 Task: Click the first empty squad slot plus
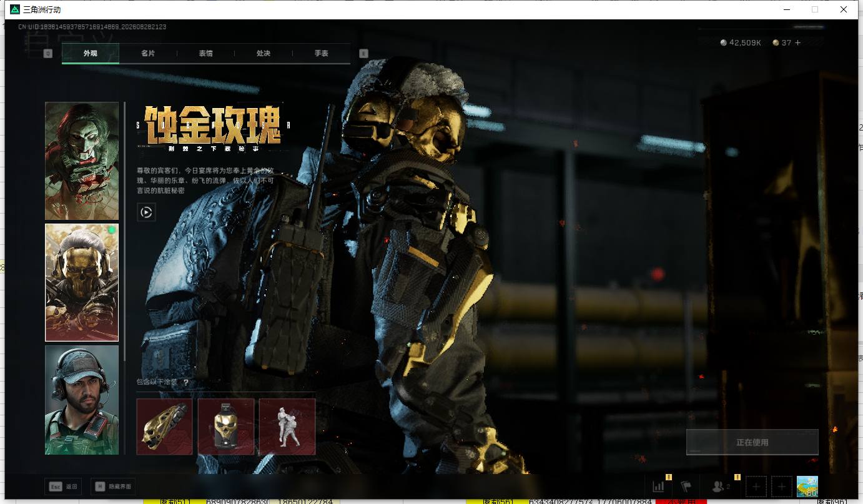(756, 487)
